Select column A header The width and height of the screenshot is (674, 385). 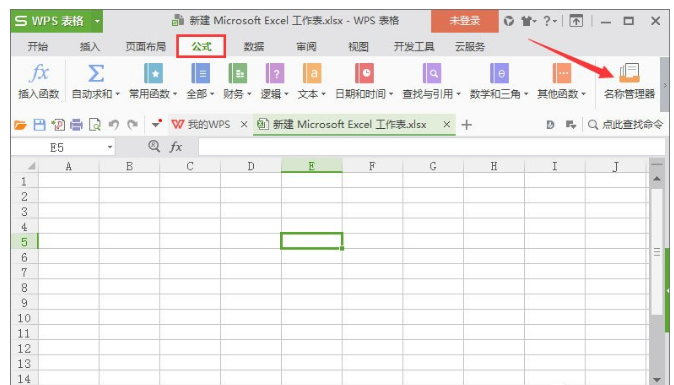coord(69,166)
